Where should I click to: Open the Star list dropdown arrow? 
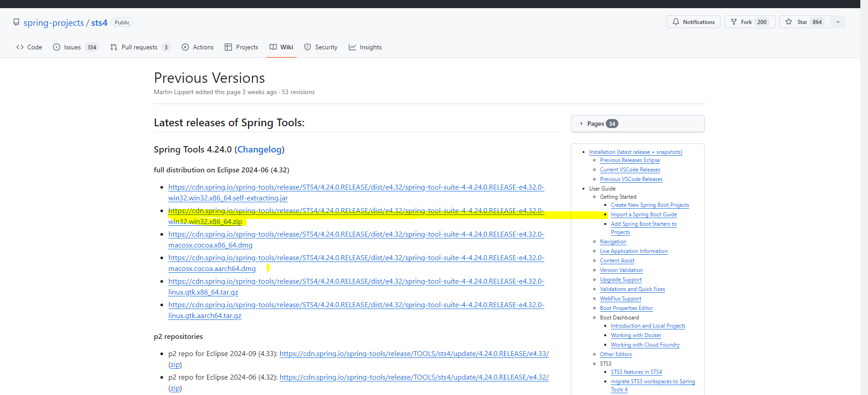[838, 22]
